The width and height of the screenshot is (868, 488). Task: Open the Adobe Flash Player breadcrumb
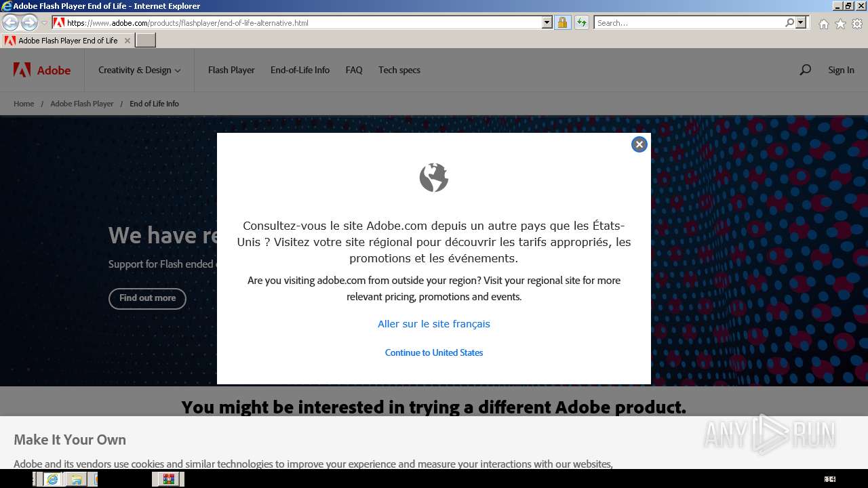(82, 104)
